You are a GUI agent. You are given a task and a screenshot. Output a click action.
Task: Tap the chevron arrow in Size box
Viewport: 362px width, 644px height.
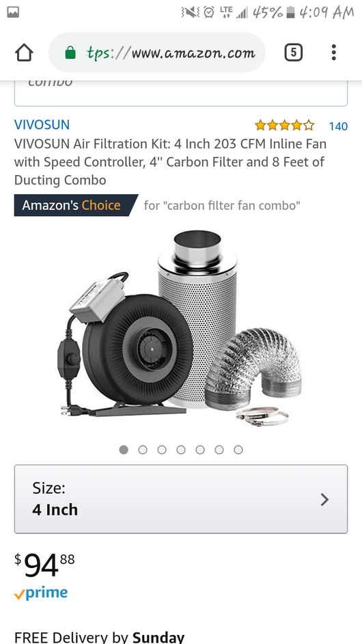[x=324, y=500]
